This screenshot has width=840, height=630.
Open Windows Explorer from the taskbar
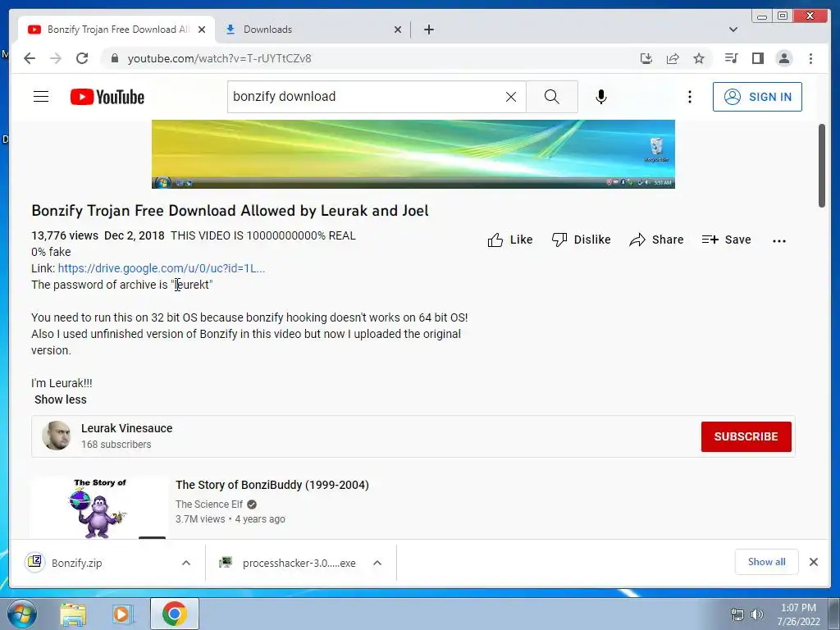point(73,614)
